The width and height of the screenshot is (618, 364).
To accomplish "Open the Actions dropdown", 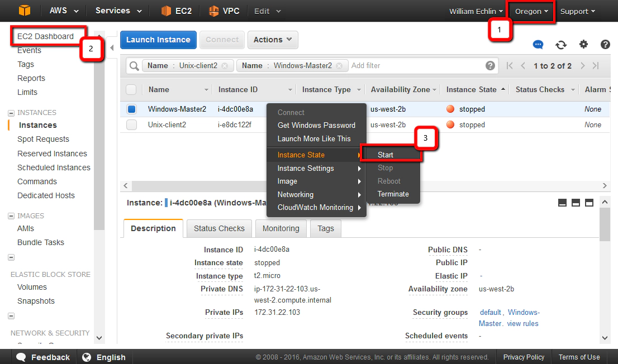I will (272, 40).
